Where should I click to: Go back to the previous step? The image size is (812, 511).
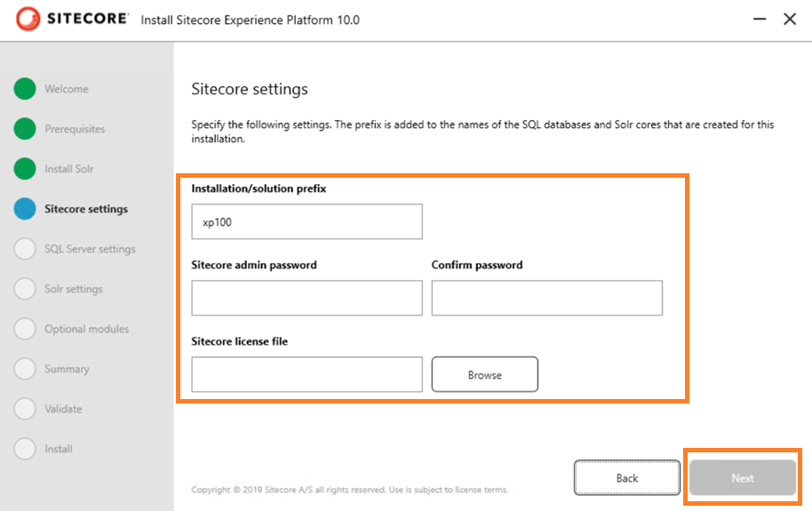coord(627,478)
